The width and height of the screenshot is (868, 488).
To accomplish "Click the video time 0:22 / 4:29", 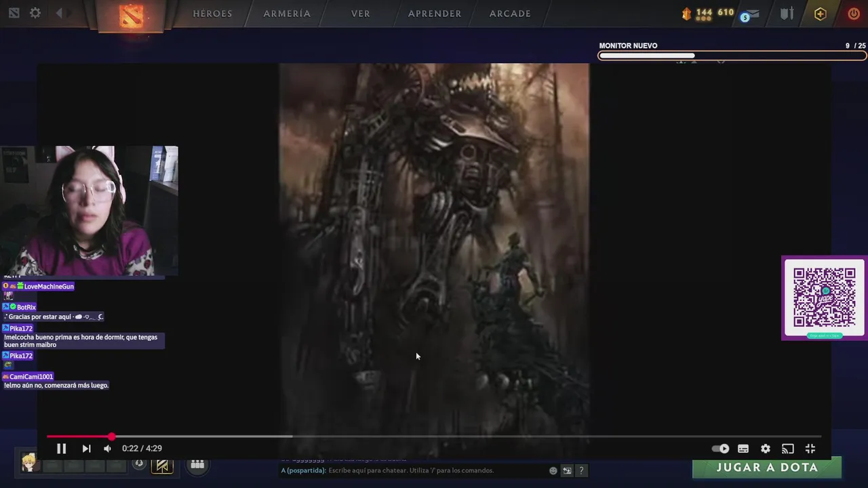I will (142, 448).
